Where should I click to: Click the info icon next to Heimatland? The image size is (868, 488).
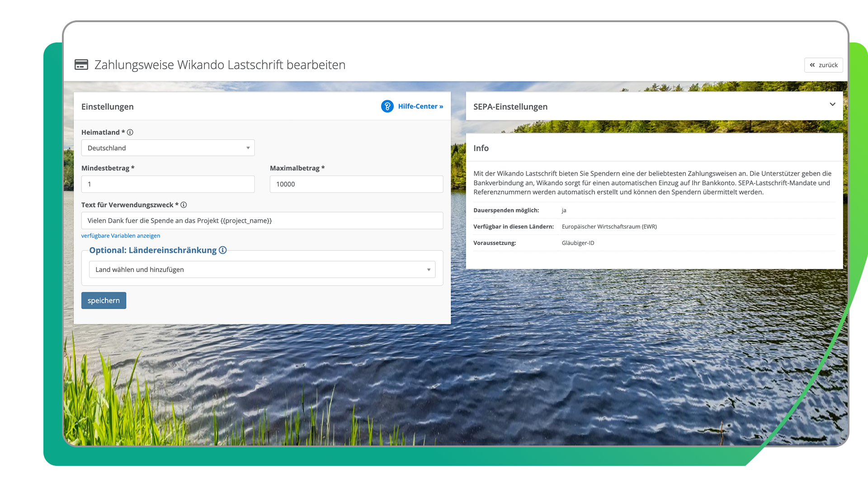tap(130, 132)
